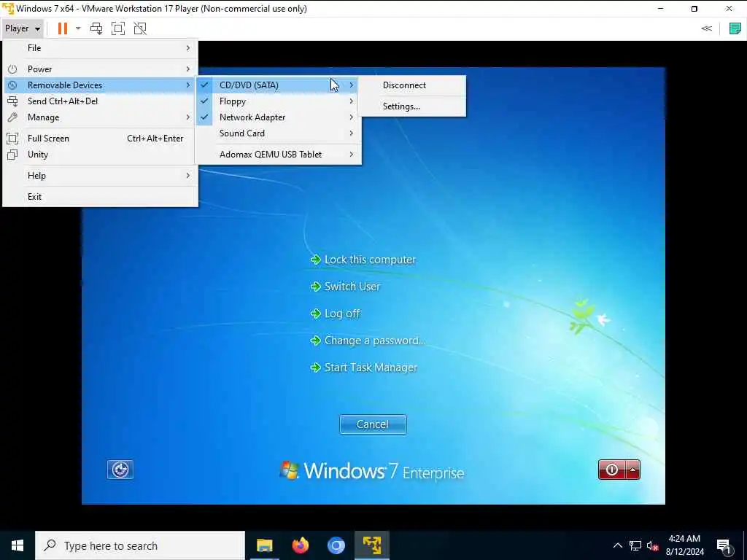This screenshot has width=747, height=560.
Task: Click the Full Screen menu icon
Action: (13, 139)
